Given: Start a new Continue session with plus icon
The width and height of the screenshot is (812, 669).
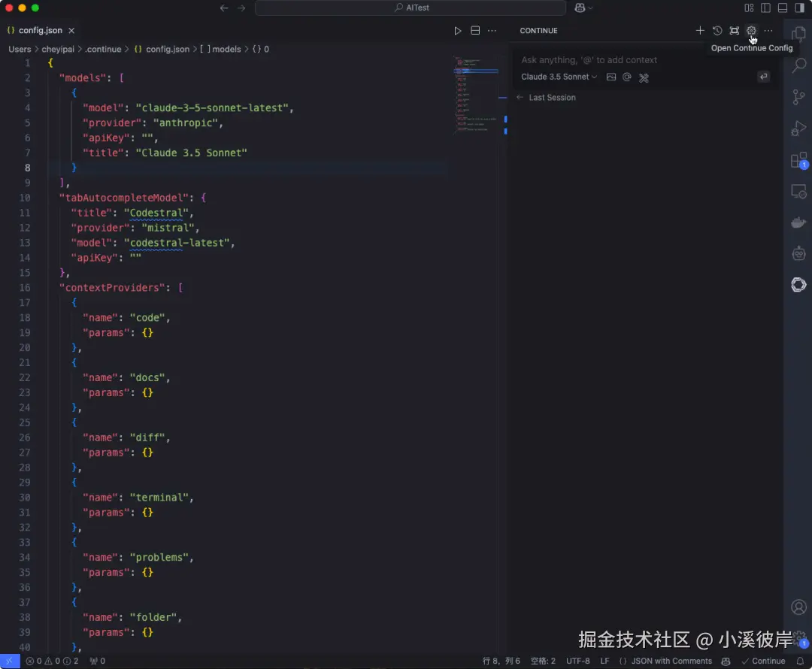Looking at the screenshot, I should coord(700,31).
